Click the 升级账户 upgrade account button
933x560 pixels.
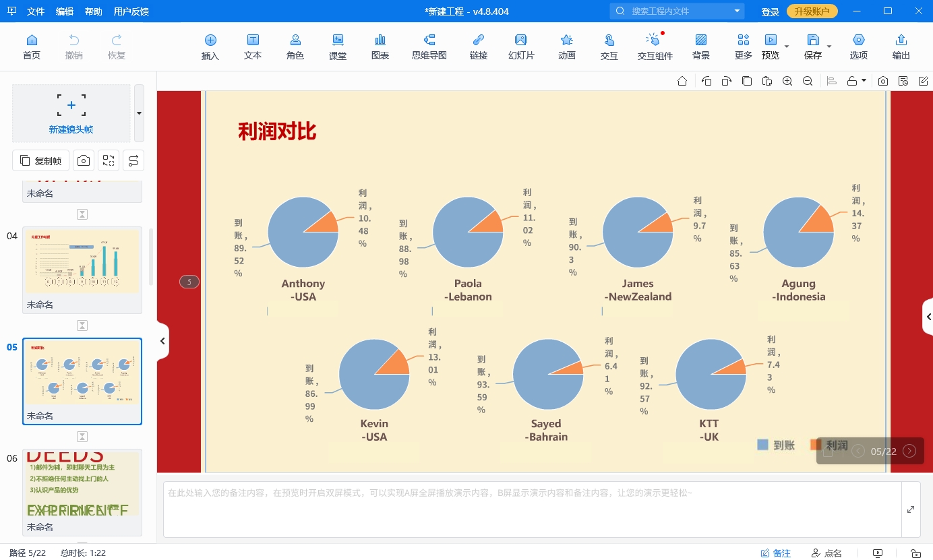point(812,11)
